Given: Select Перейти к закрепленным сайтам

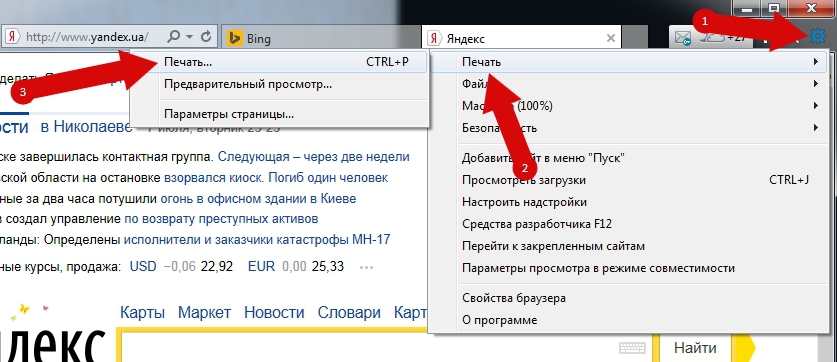Looking at the screenshot, I should pyautogui.click(x=628, y=246).
